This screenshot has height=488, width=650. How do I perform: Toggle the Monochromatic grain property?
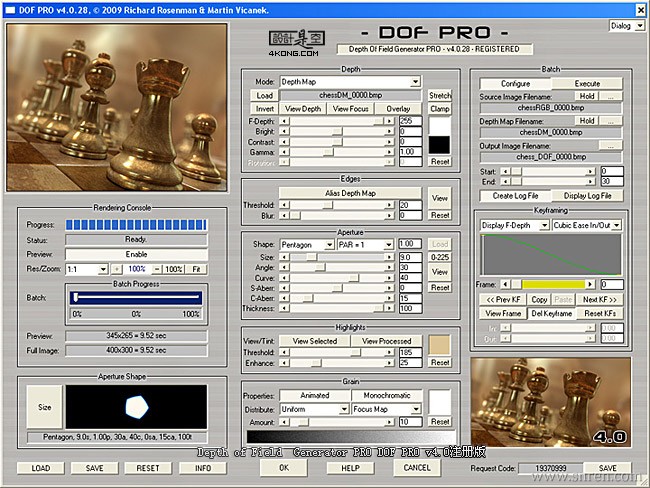386,395
